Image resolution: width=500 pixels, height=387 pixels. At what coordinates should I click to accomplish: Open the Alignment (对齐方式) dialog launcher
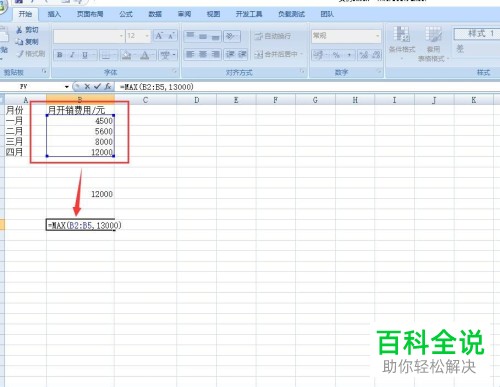302,71
